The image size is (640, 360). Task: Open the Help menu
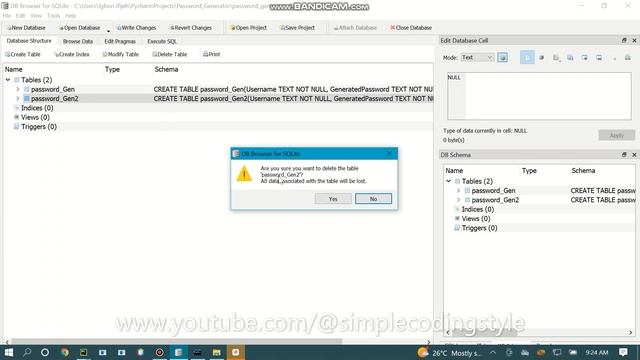71,16
